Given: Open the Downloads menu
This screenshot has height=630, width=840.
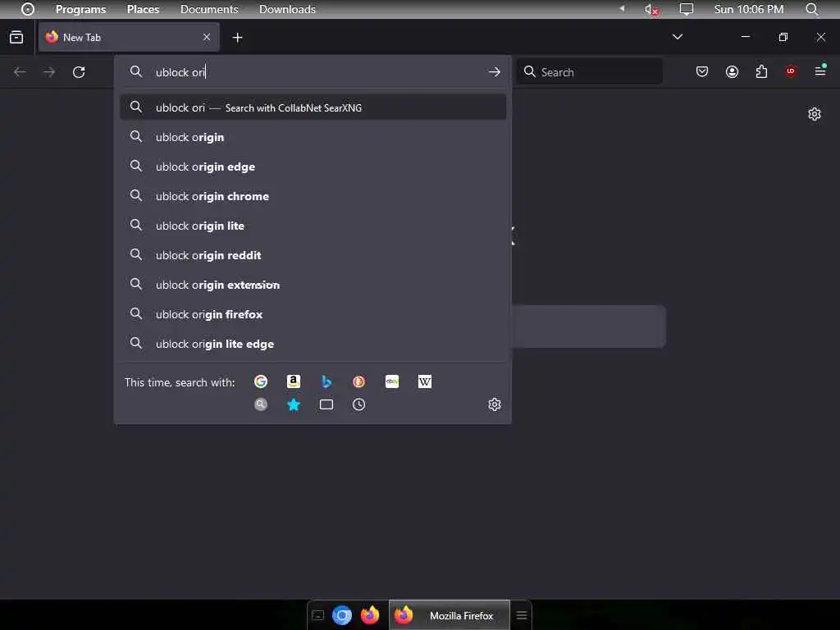Looking at the screenshot, I should (x=287, y=9).
